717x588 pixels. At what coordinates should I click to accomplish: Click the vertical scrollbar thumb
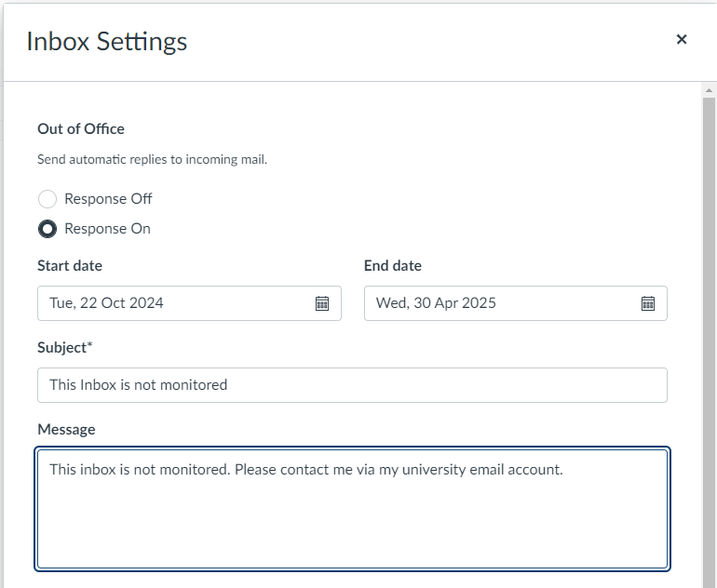pos(709,335)
